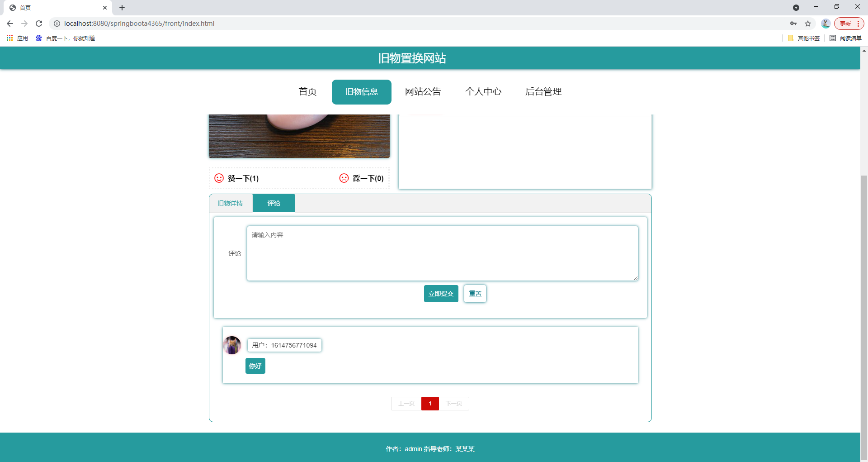Click the 赞一下(1) like text
Image resolution: width=868 pixels, height=462 pixels.
(x=243, y=179)
